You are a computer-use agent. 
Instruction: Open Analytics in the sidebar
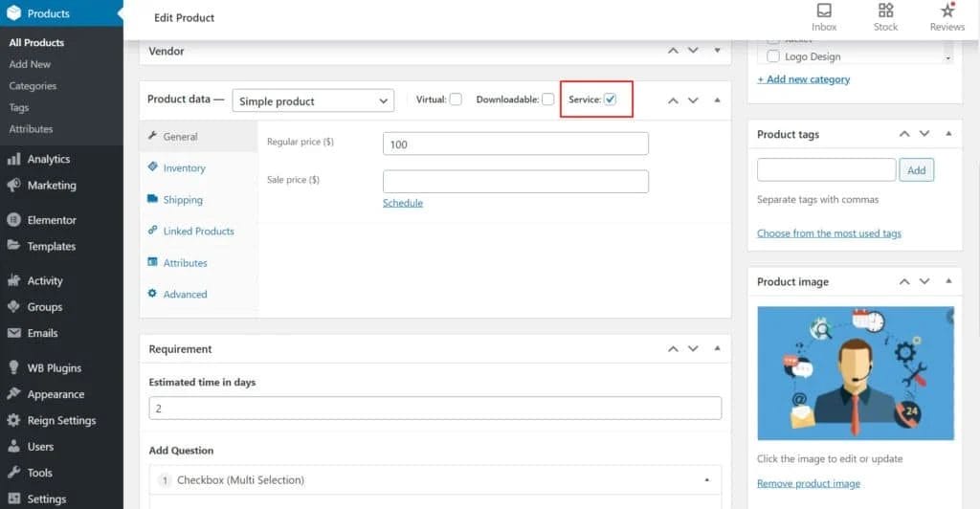(48, 159)
